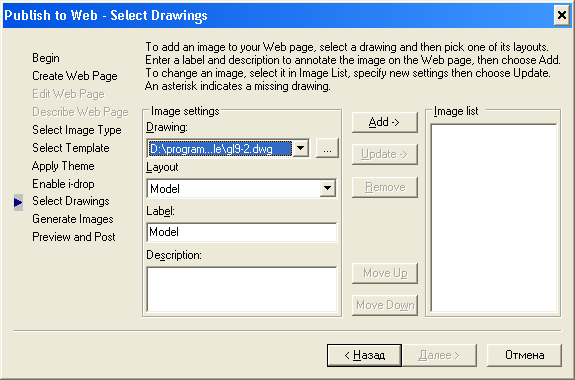Click the Update -> button
Viewport: 575px width, 380px height.
[x=385, y=154]
